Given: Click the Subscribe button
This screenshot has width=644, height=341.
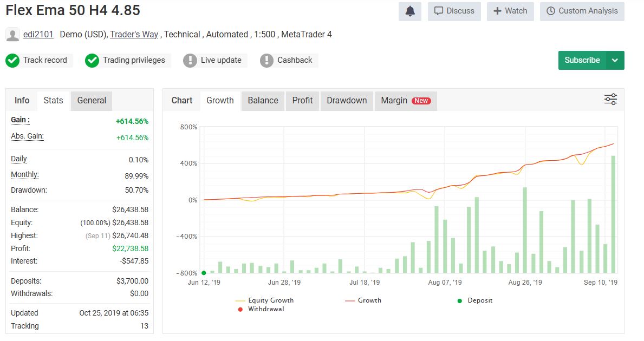Looking at the screenshot, I should (581, 60).
